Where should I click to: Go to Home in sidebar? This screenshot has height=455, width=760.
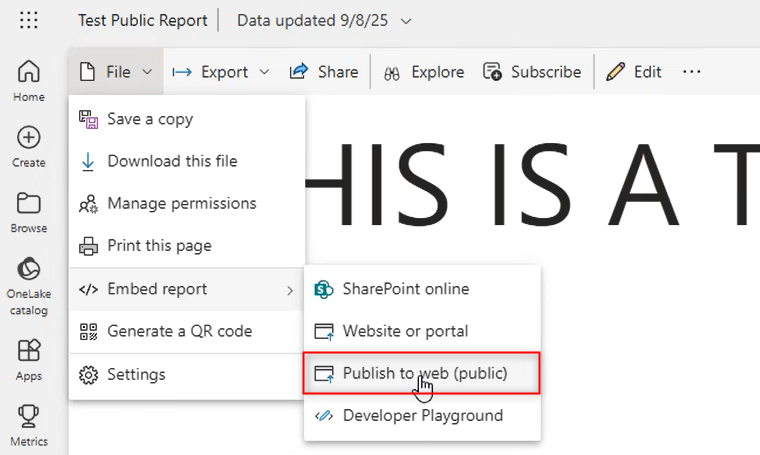tap(29, 80)
